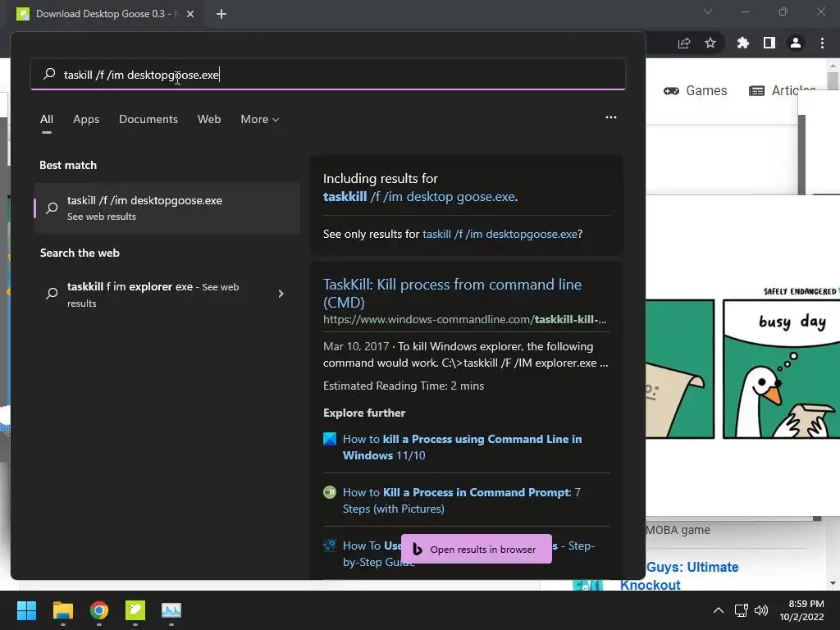Open TaskKill: Kill process from command line article
The height and width of the screenshot is (630, 840).
pos(452,293)
